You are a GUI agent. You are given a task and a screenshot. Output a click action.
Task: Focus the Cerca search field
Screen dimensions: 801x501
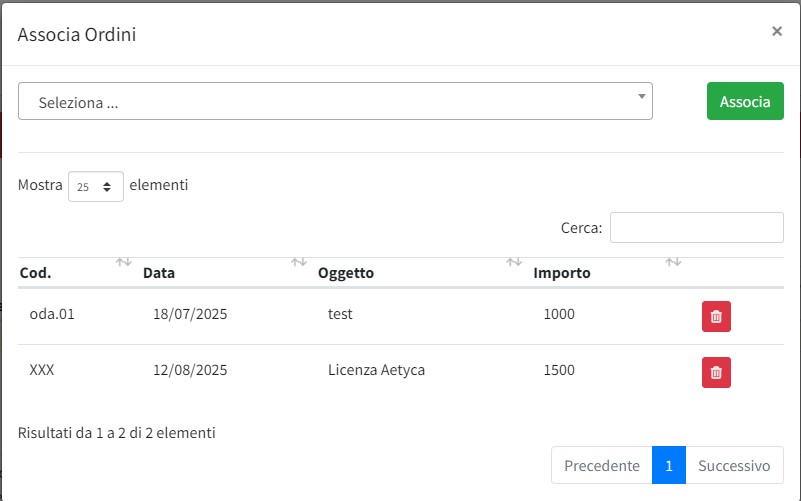[x=696, y=228]
